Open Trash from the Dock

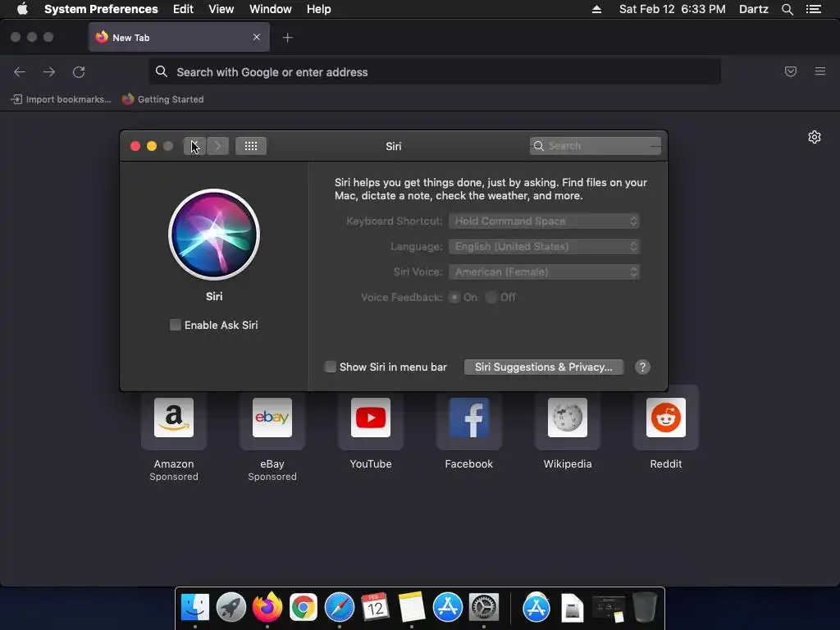(x=645, y=608)
